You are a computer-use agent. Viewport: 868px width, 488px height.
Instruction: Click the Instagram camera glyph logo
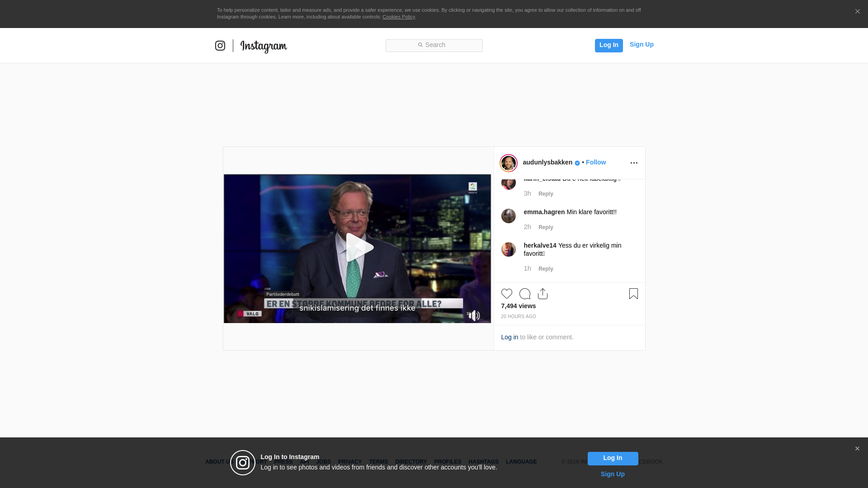tap(220, 46)
